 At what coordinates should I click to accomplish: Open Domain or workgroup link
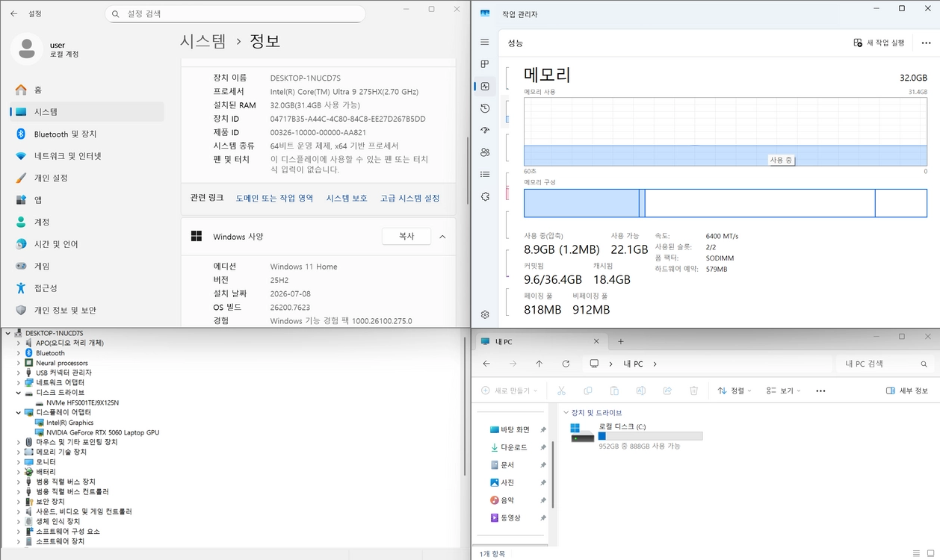274,198
